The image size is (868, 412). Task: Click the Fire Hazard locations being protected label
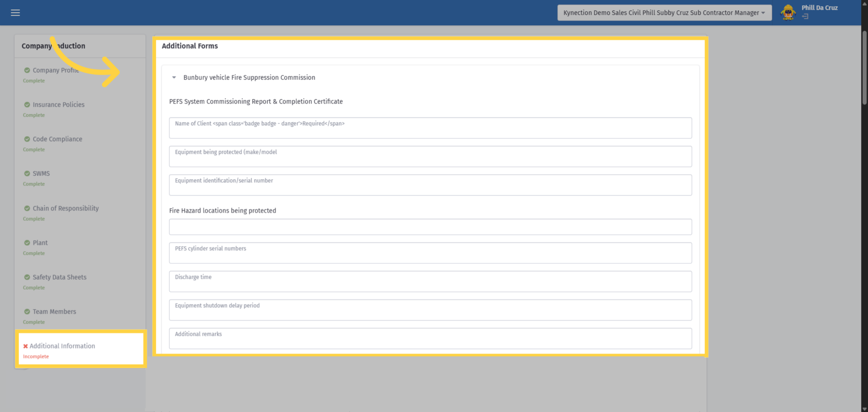click(x=222, y=210)
